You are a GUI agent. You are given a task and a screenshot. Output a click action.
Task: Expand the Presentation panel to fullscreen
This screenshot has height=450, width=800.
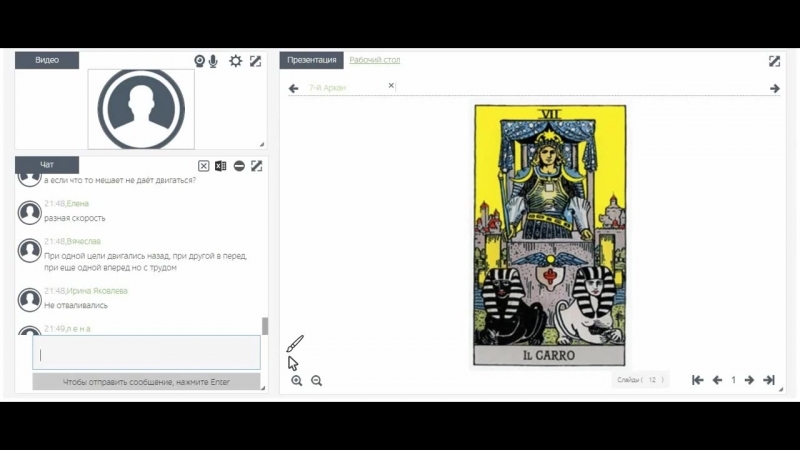pos(774,61)
